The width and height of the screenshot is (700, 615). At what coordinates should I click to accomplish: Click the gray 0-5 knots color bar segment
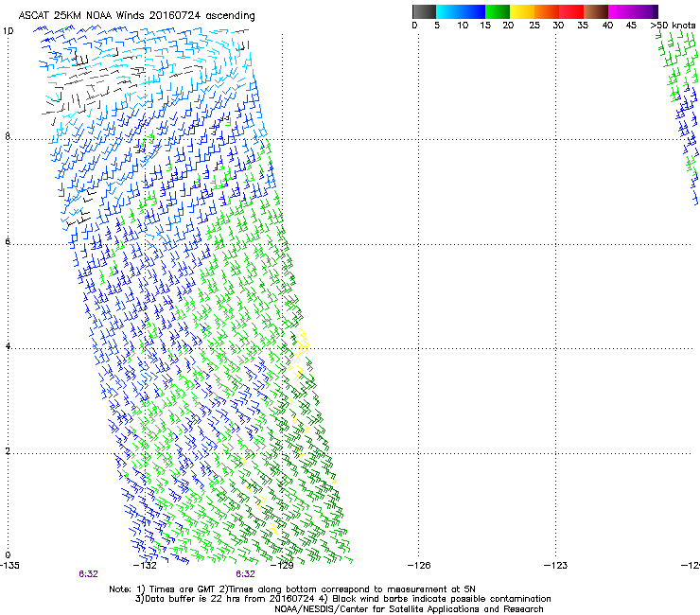pyautogui.click(x=424, y=11)
